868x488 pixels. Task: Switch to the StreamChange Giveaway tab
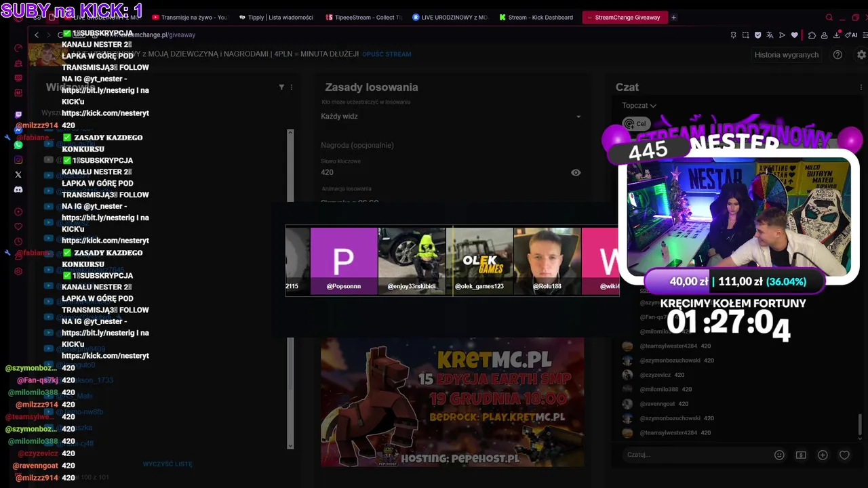coord(626,18)
